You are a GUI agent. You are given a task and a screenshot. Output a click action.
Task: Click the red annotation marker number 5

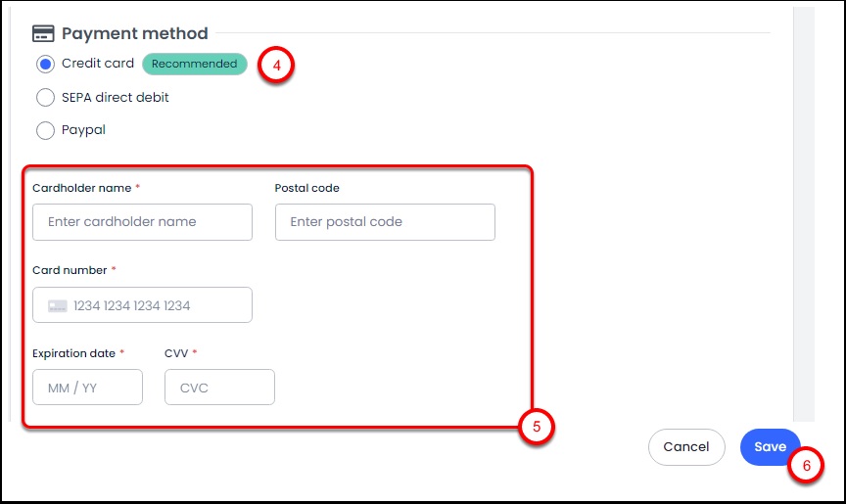(537, 427)
